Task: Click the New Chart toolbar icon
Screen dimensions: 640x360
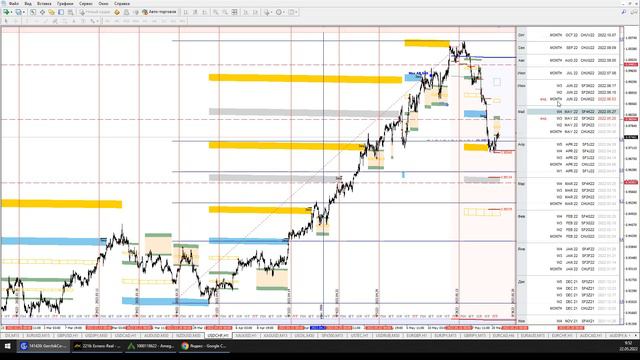Action: tap(6, 12)
